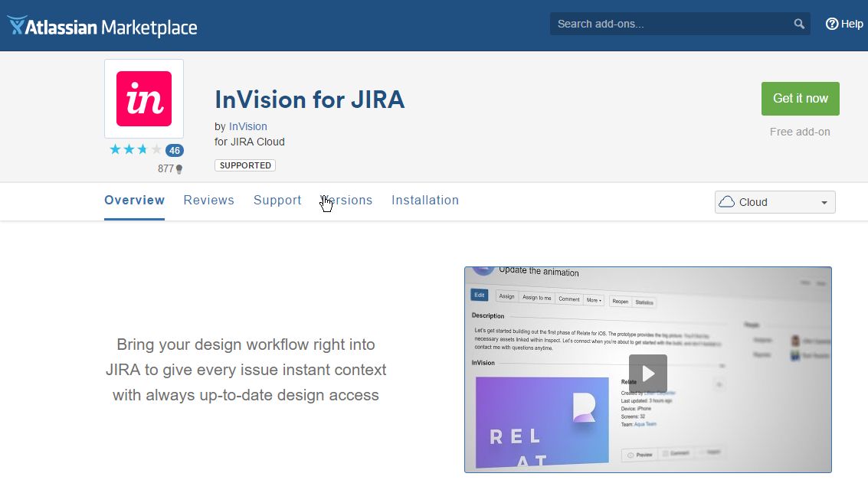Play the InVision demo video
868x493 pixels.
coord(647,374)
